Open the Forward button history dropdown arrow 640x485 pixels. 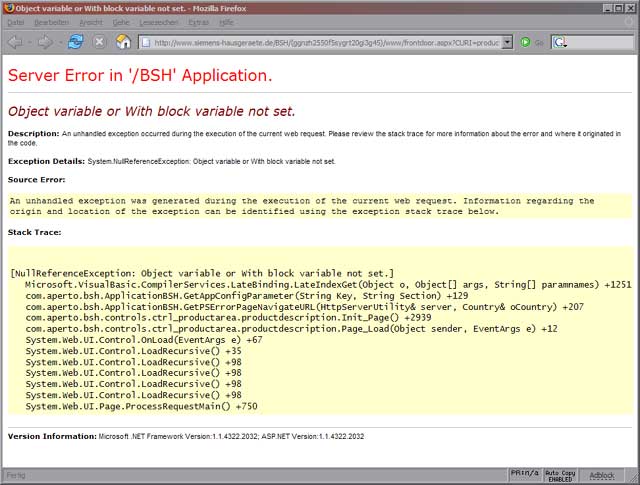(59, 42)
